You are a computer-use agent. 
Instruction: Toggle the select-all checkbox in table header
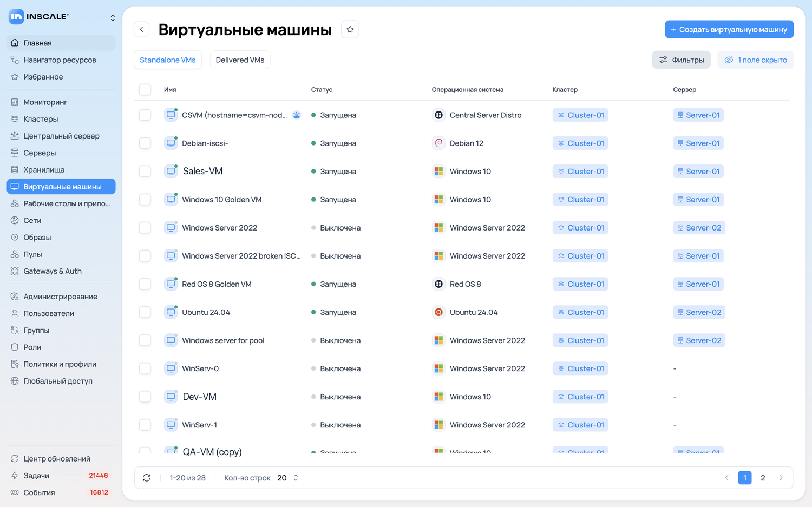(145, 89)
